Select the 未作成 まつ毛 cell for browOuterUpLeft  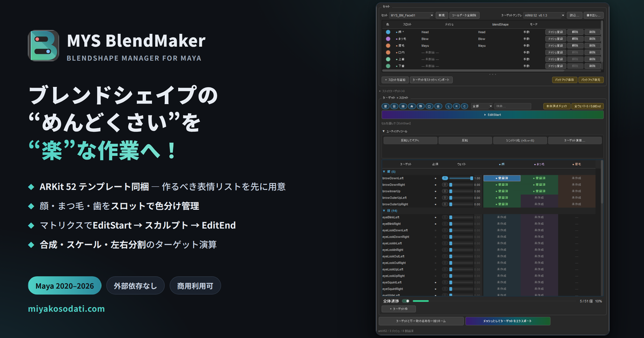pyautogui.click(x=539, y=197)
